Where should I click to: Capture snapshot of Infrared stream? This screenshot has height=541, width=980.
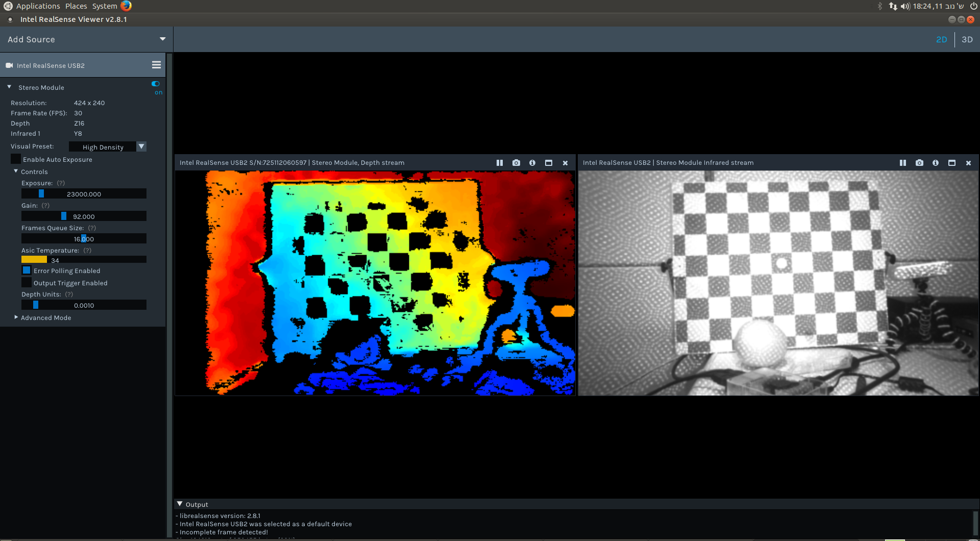[x=919, y=163]
